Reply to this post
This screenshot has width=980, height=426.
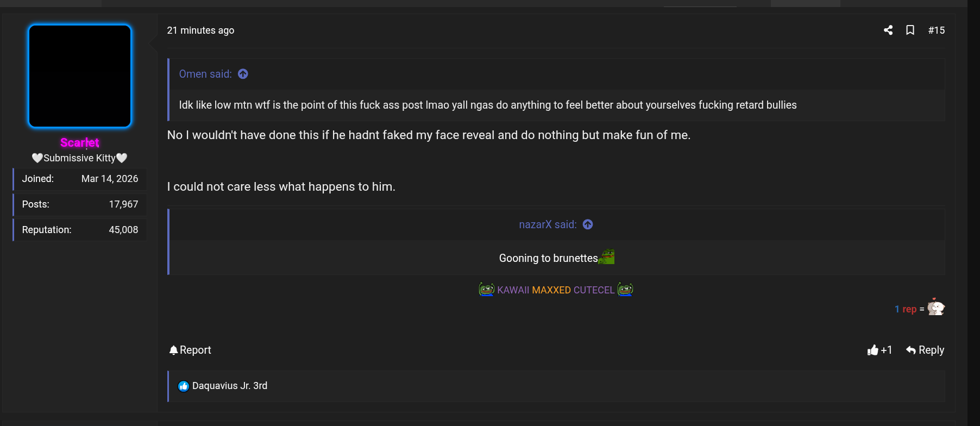click(925, 350)
